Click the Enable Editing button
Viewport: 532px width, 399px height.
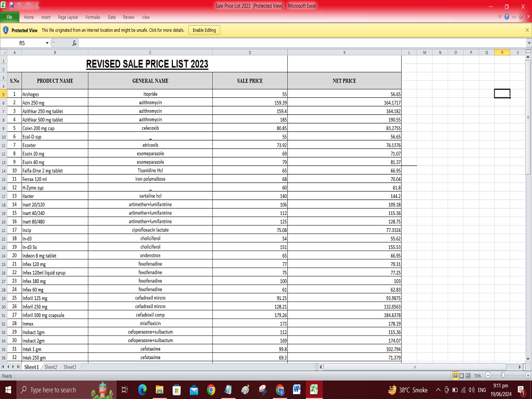pyautogui.click(x=204, y=30)
